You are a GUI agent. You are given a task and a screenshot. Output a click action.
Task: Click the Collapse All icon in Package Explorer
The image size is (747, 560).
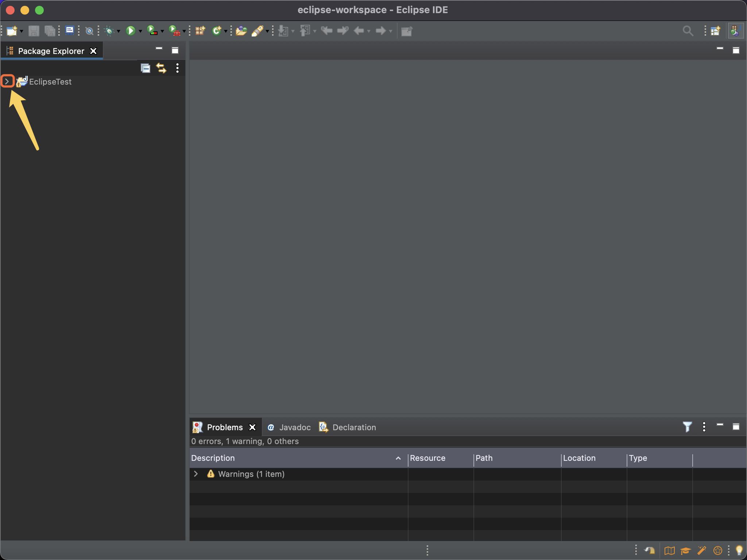coord(146,68)
